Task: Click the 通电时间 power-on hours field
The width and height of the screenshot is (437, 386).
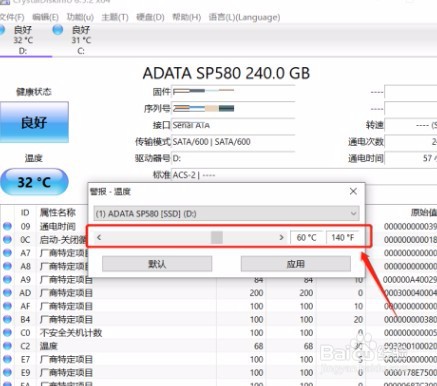Action: [x=411, y=158]
